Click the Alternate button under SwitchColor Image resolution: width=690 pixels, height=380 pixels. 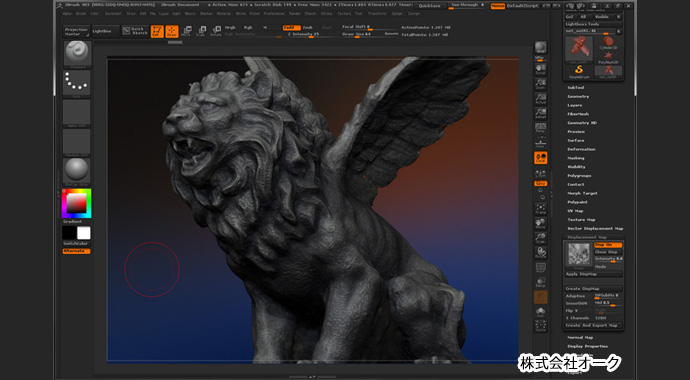pos(76,251)
